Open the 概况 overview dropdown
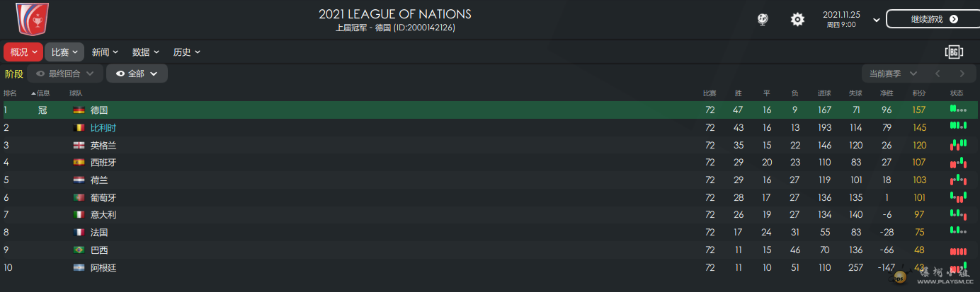The image size is (980, 292). click(x=23, y=52)
